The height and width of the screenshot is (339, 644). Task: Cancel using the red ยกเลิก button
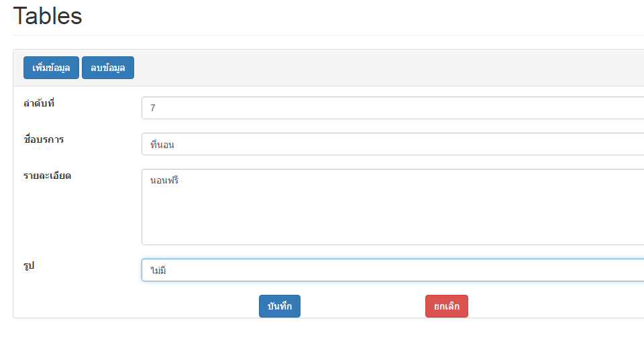click(446, 306)
